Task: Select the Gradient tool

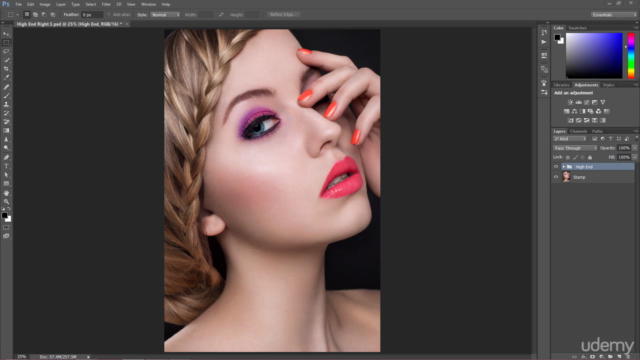Action: 6,131
